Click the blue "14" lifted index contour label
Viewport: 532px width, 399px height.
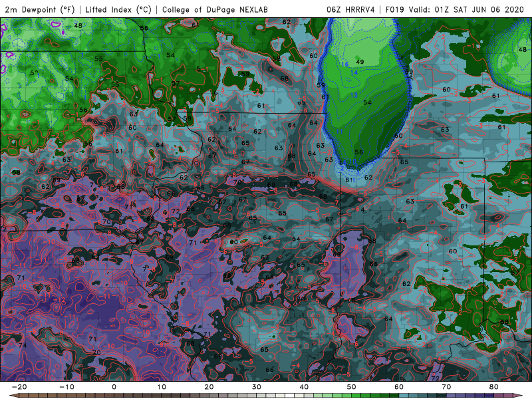tap(354, 72)
